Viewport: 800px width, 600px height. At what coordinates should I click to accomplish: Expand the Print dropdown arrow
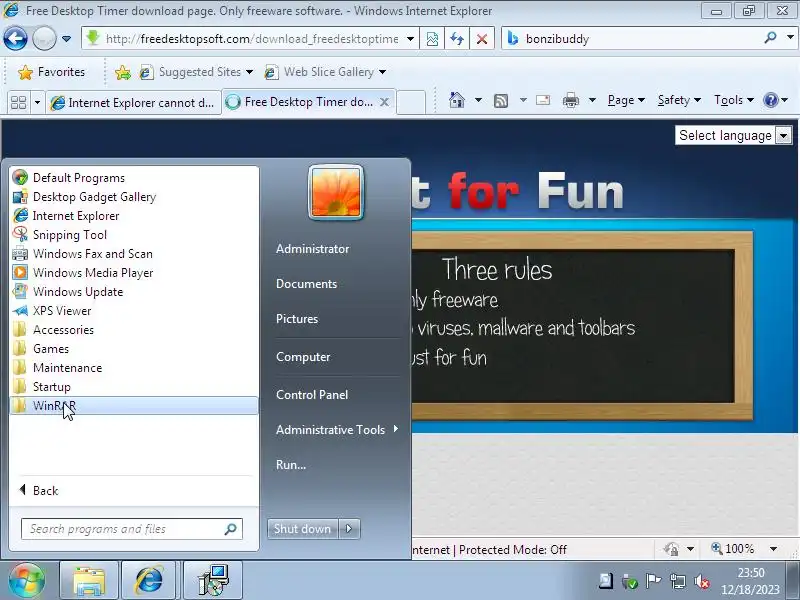click(x=592, y=100)
